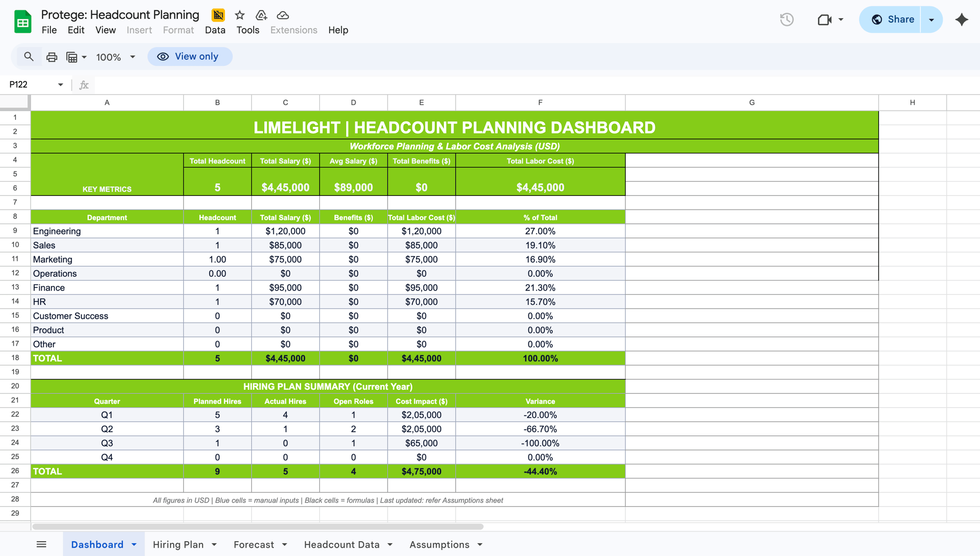Open search in the spreadsheet
This screenshot has height=556, width=980.
(x=28, y=56)
